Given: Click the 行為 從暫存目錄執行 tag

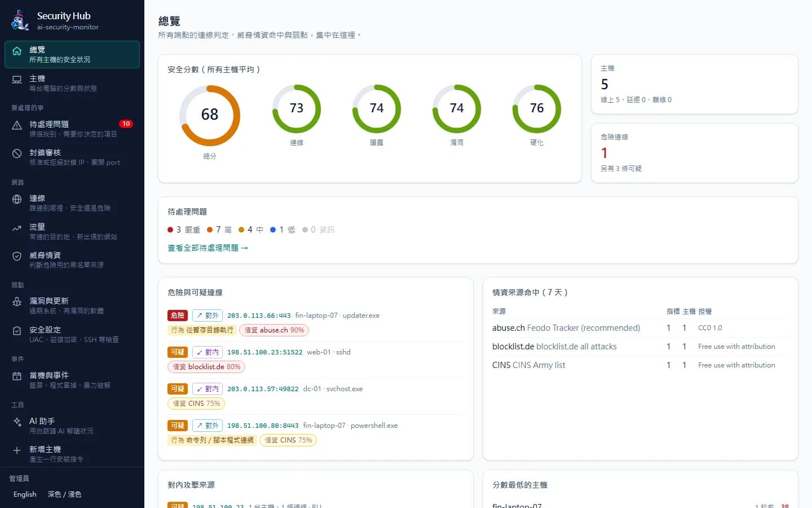Looking at the screenshot, I should (202, 330).
